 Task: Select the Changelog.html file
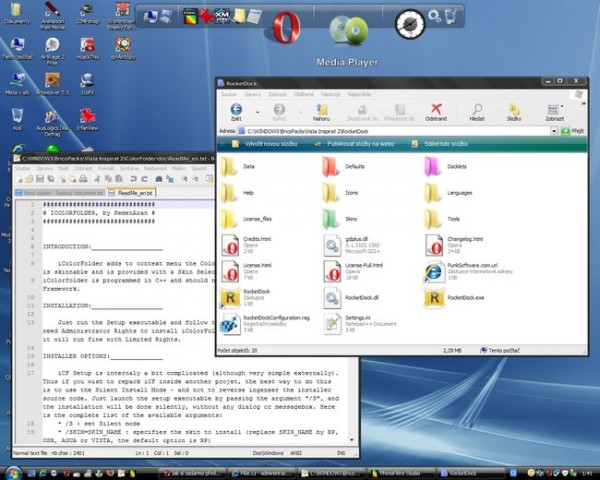[454, 245]
